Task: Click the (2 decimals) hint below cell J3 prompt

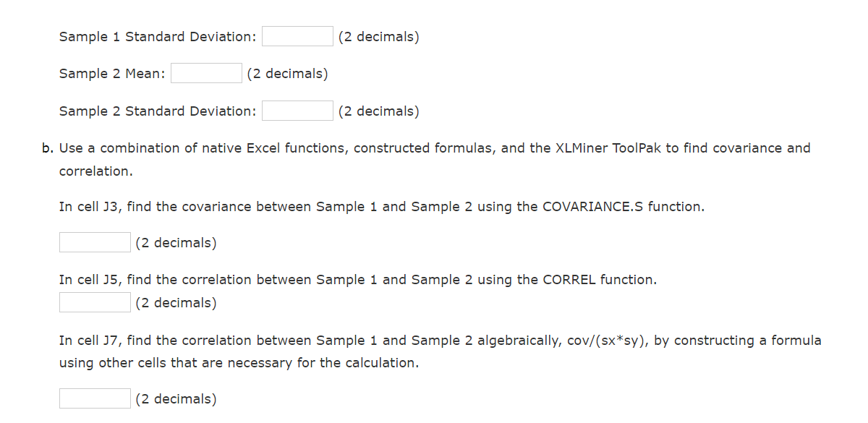Action: [175, 242]
